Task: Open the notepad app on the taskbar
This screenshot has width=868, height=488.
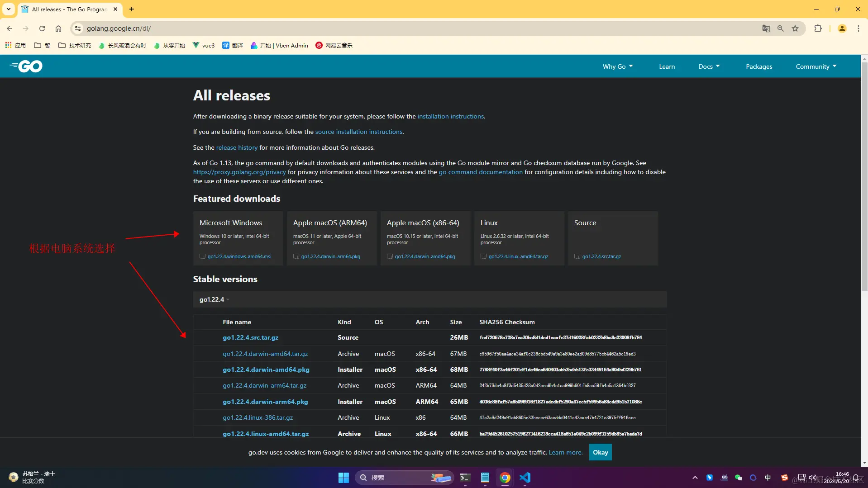Action: pyautogui.click(x=485, y=478)
